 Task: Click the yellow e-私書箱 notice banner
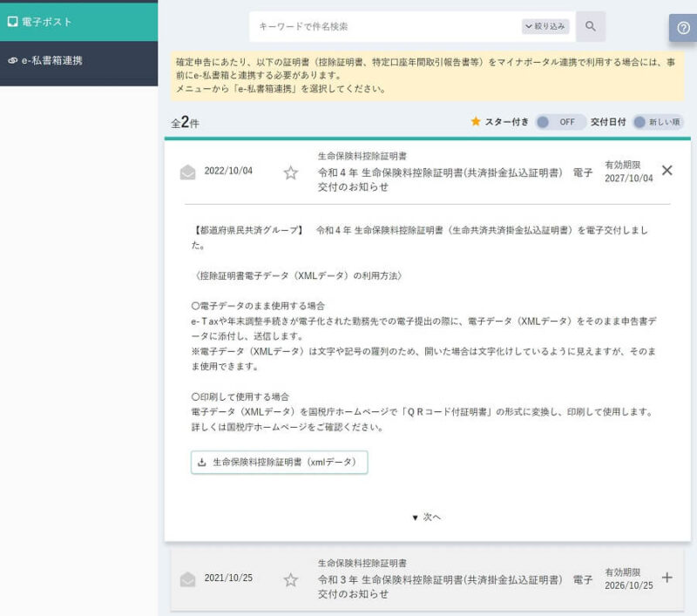[x=428, y=75]
